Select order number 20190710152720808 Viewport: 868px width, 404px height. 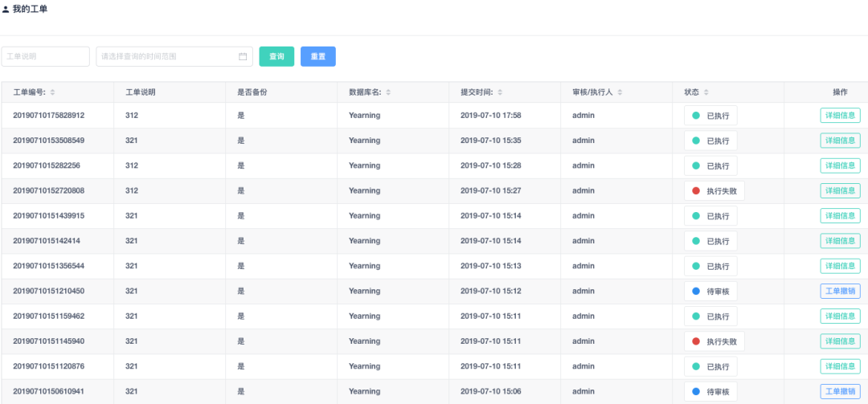pyautogui.click(x=49, y=190)
